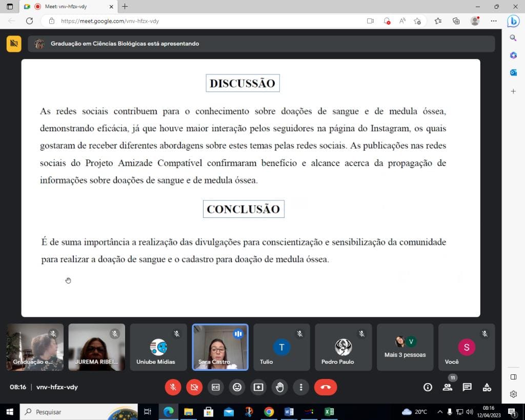Click the yellow pinned presentation icon
525x420 pixels.
coord(14,44)
